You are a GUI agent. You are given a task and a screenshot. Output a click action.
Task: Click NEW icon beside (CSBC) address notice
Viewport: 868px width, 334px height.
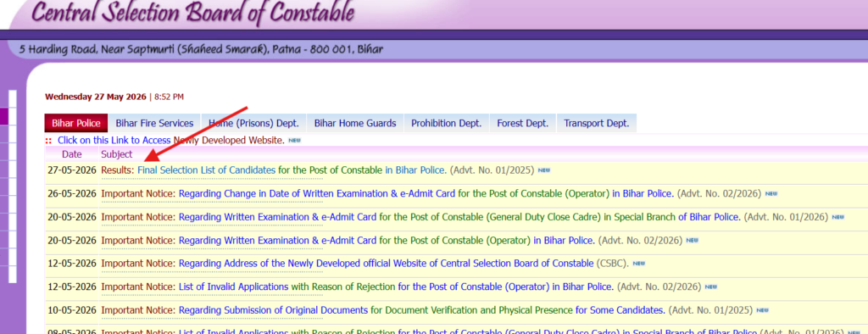pyautogui.click(x=639, y=263)
